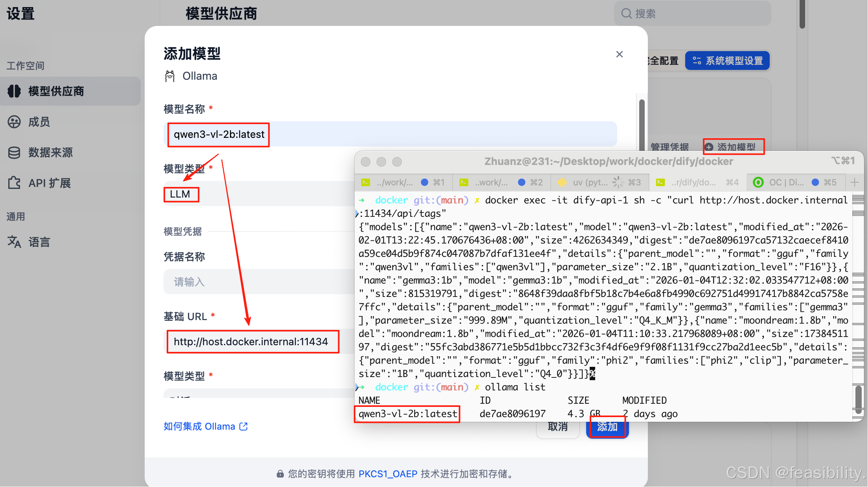Click the model provider brain icon in sidebar
868x487 pixels.
[x=14, y=91]
